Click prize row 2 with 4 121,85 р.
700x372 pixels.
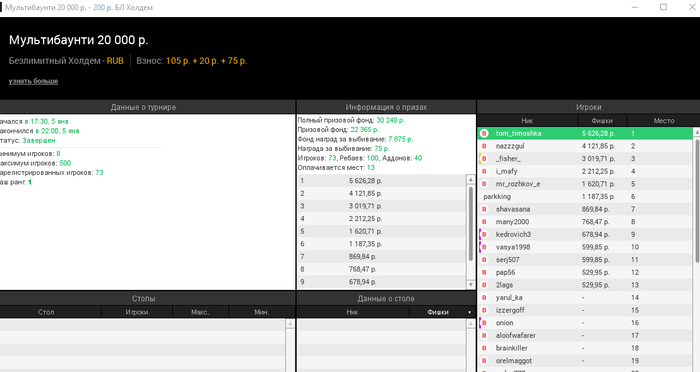pos(382,193)
